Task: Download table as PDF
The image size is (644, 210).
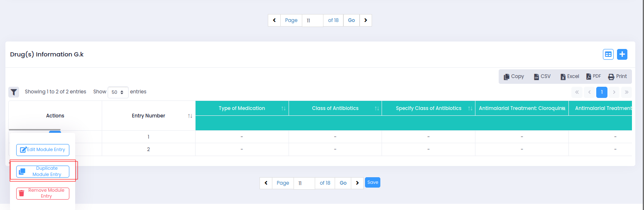Action: (x=593, y=76)
